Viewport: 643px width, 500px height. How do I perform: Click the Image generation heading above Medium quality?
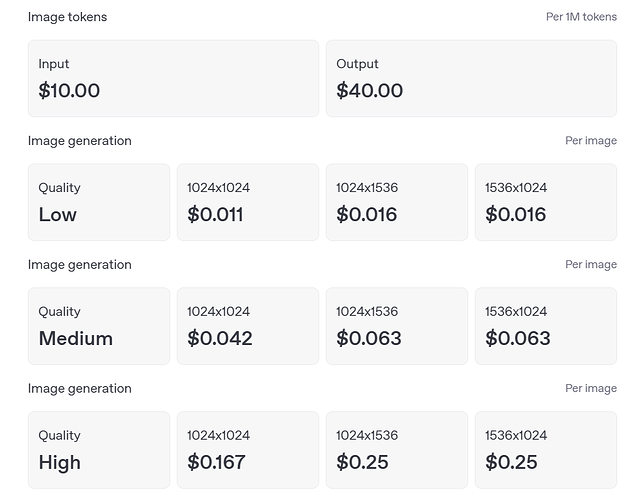[80, 265]
